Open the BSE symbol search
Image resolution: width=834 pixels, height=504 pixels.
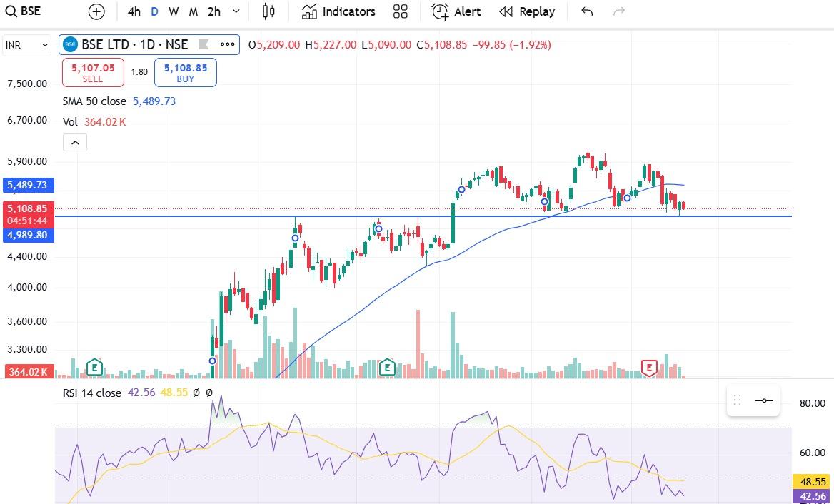[23, 11]
